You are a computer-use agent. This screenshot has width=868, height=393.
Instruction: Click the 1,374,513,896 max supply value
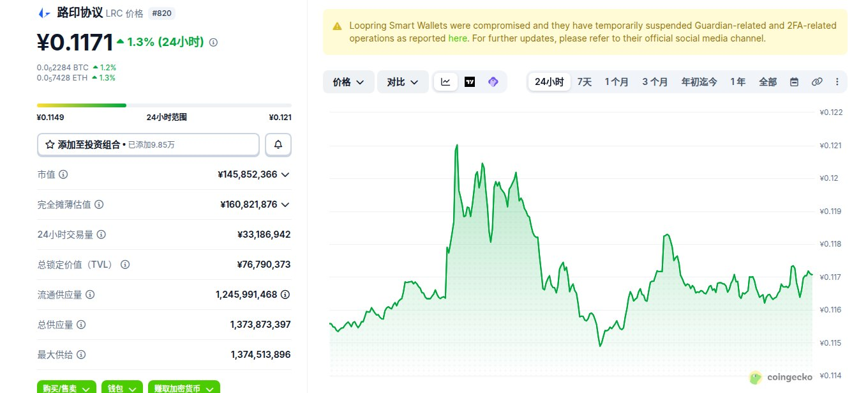click(260, 355)
